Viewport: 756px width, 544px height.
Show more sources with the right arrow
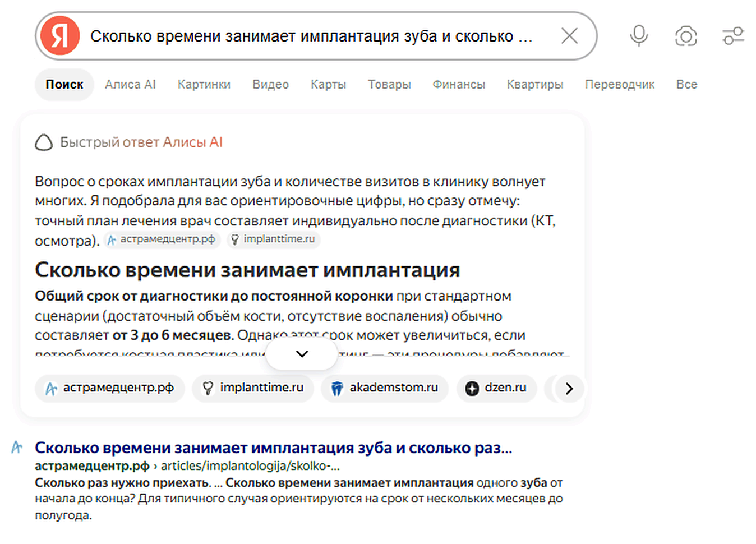(x=569, y=388)
